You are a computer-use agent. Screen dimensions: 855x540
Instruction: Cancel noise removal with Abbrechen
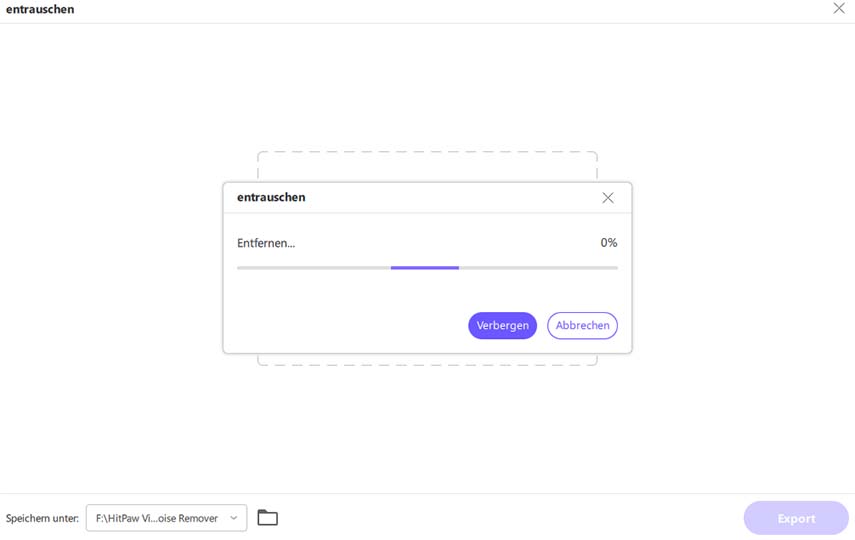click(582, 326)
